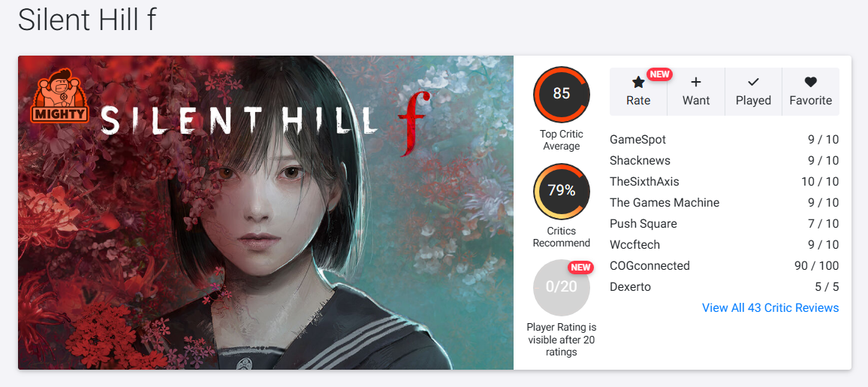868x387 pixels.
Task: Open the Shacknews review
Action: (x=724, y=161)
